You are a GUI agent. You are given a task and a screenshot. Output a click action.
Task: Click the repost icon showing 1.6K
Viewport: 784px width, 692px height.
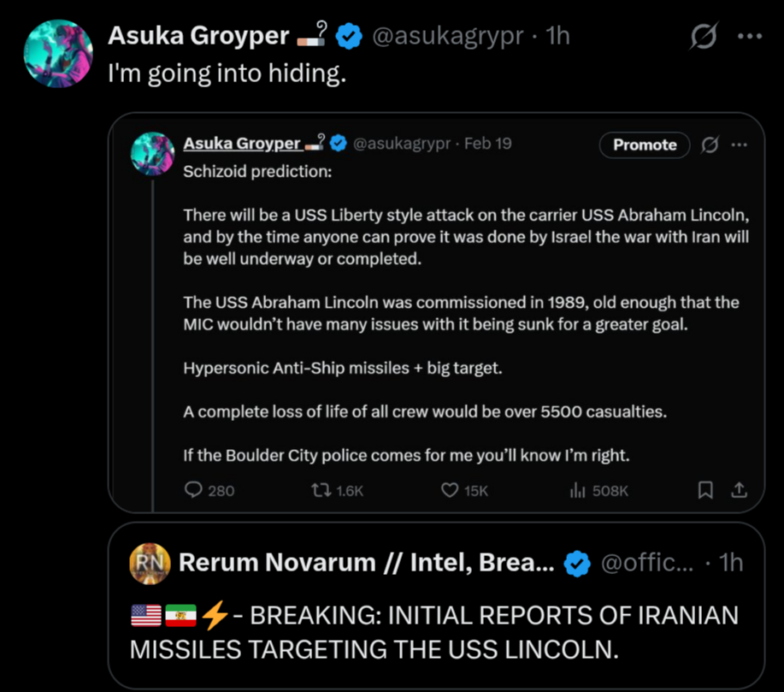[x=321, y=490]
